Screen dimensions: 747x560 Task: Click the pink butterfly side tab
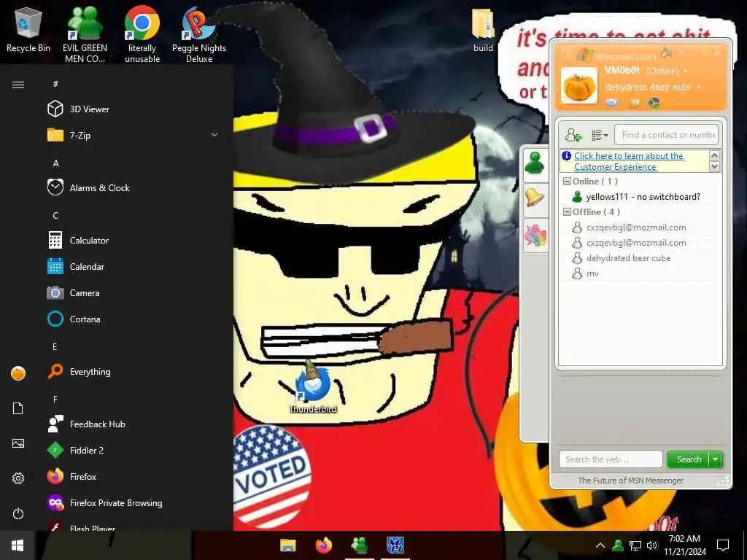point(535,236)
